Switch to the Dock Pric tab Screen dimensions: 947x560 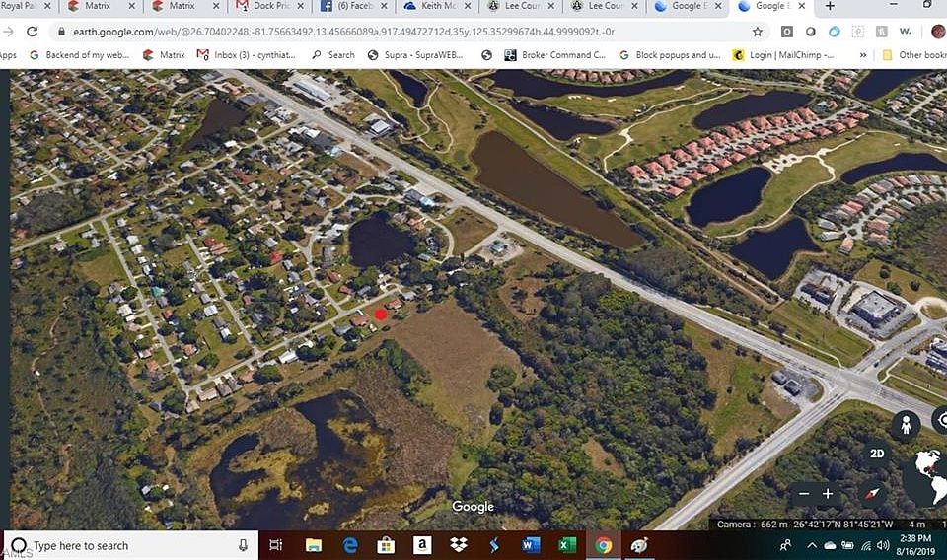tap(271, 6)
